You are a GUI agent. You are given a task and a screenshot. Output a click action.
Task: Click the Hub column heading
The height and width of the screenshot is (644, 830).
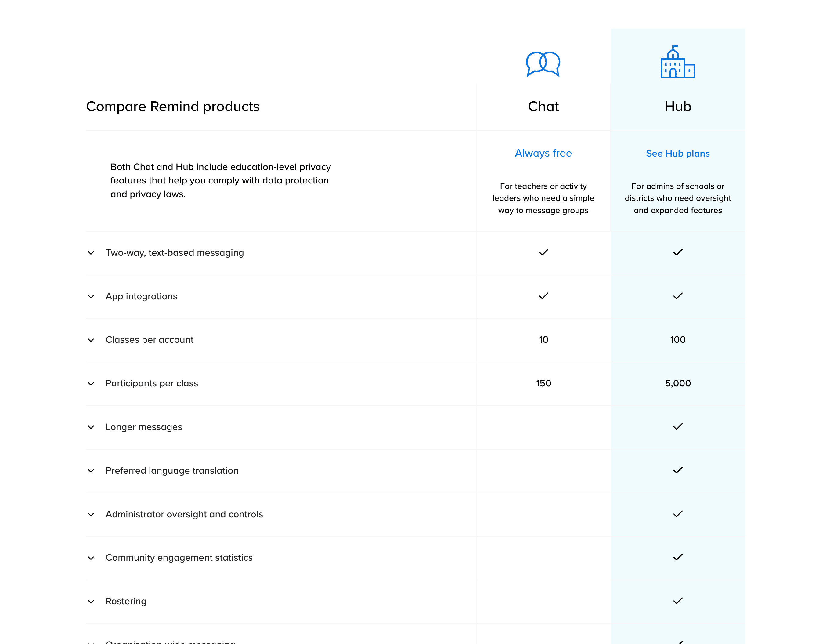click(678, 107)
